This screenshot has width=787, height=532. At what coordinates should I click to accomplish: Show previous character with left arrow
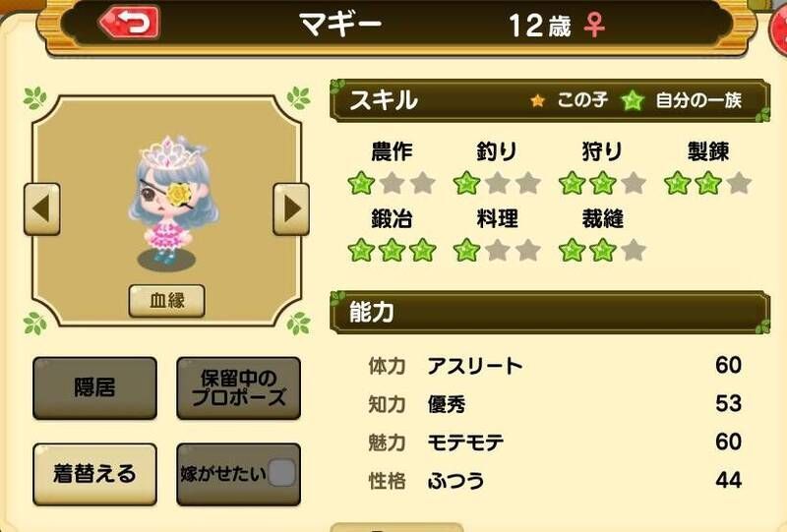[x=42, y=208]
